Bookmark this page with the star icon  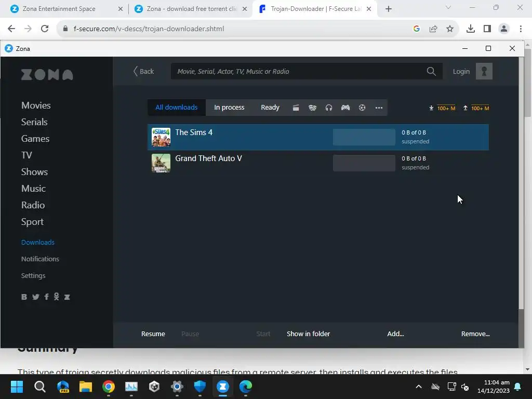coord(450,29)
